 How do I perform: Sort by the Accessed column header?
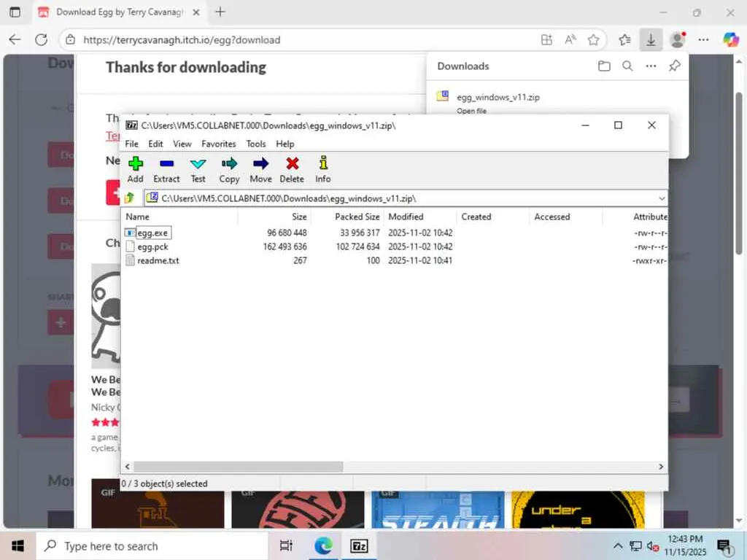pos(566,217)
